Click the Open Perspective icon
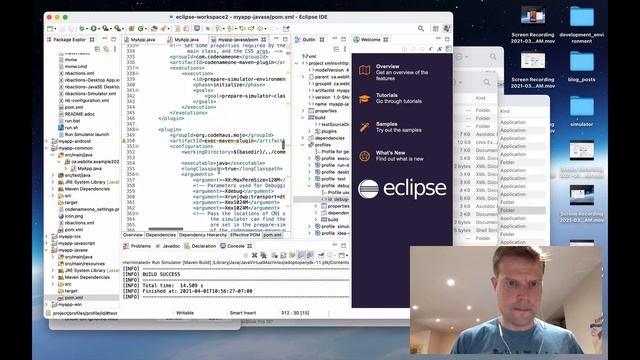Screen dimensions: 640x360 coord(436,29)
